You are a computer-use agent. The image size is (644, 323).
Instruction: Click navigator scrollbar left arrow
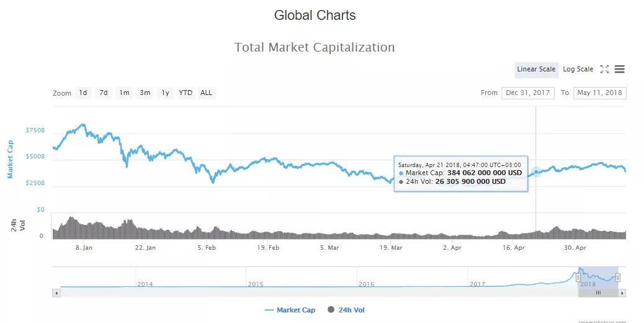pyautogui.click(x=56, y=293)
